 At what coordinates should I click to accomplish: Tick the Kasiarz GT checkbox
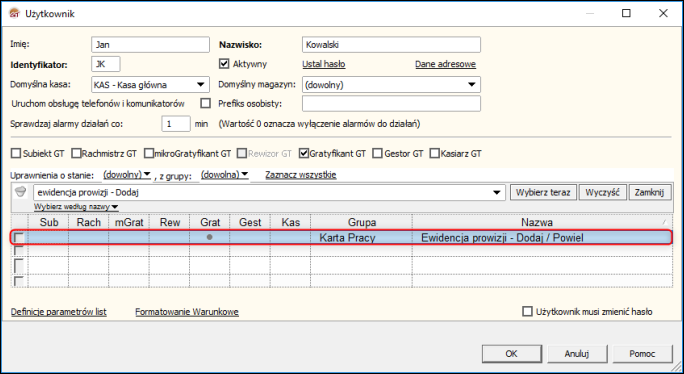(434, 154)
